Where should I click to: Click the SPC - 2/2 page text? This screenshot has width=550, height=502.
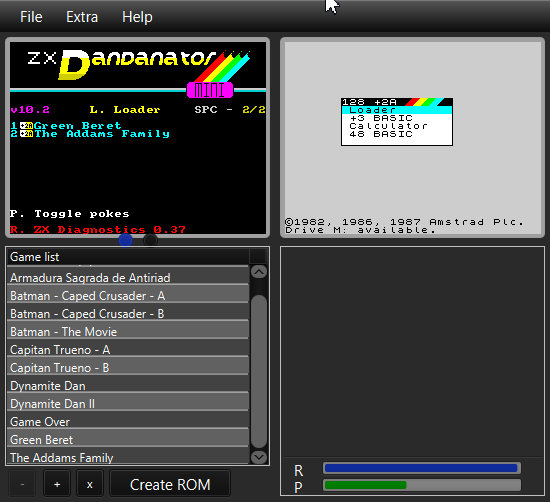[230, 110]
